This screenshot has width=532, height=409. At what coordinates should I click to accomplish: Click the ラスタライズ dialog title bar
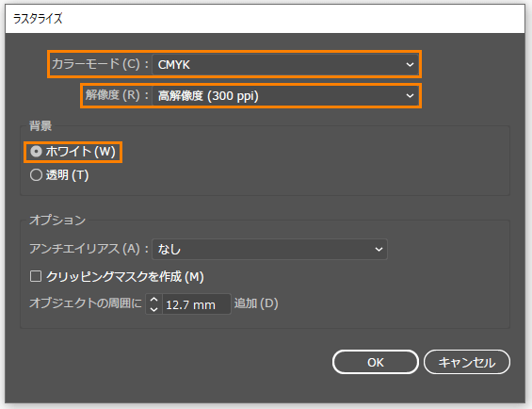tap(265, 19)
